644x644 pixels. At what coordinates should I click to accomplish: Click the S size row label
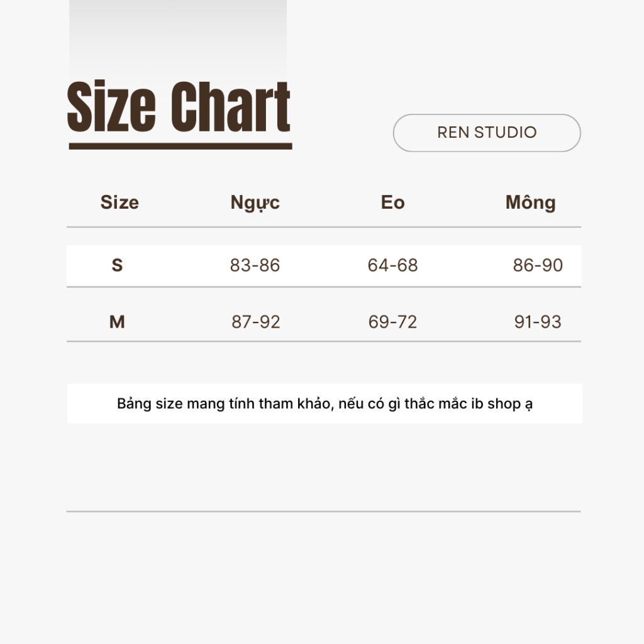[117, 265]
